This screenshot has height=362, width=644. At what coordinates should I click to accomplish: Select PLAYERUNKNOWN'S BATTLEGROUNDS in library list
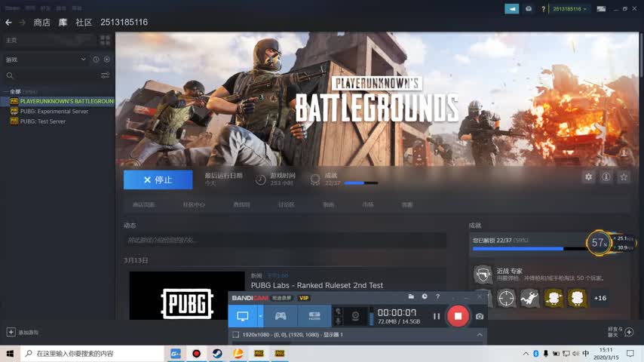62,101
